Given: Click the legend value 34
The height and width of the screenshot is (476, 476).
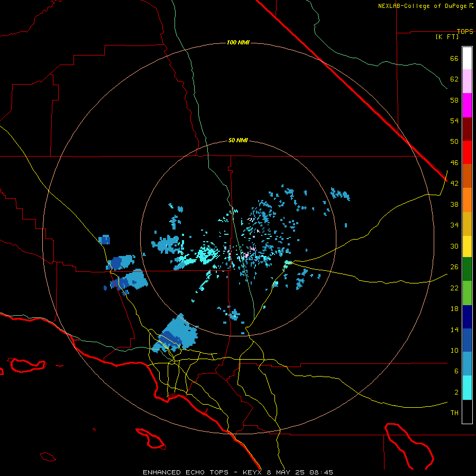Looking at the screenshot, I should (454, 225).
